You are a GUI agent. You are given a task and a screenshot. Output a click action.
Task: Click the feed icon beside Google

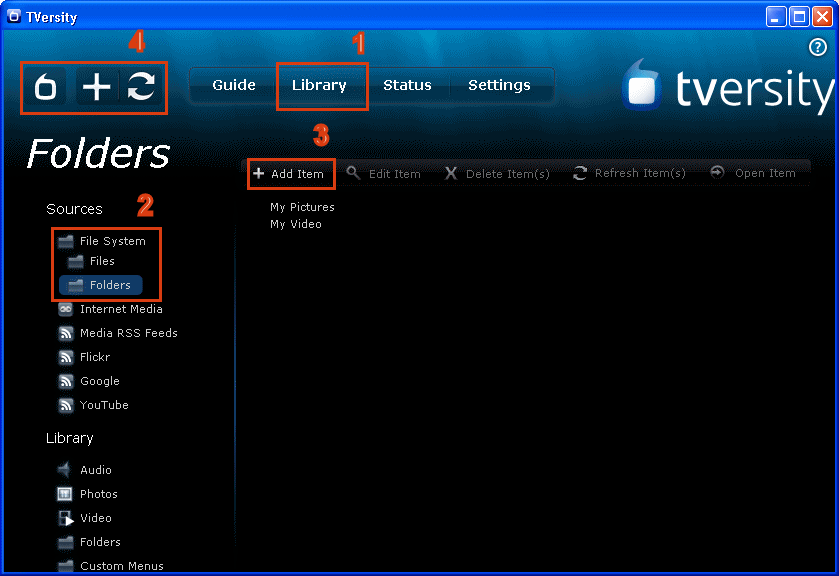[x=65, y=381]
